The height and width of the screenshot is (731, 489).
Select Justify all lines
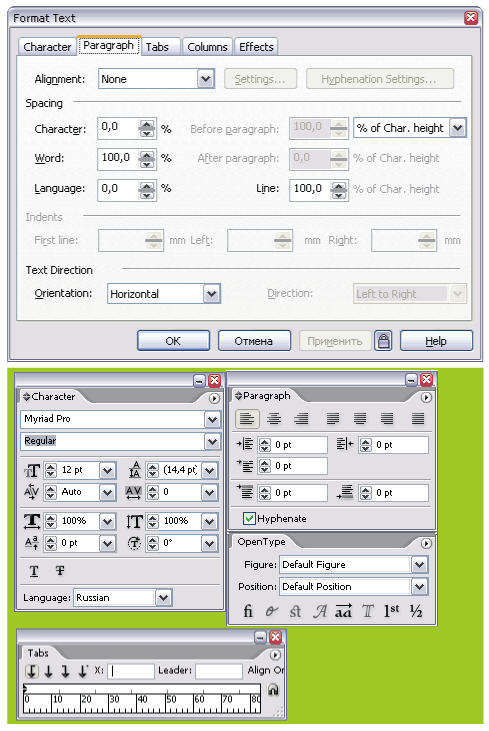[418, 419]
